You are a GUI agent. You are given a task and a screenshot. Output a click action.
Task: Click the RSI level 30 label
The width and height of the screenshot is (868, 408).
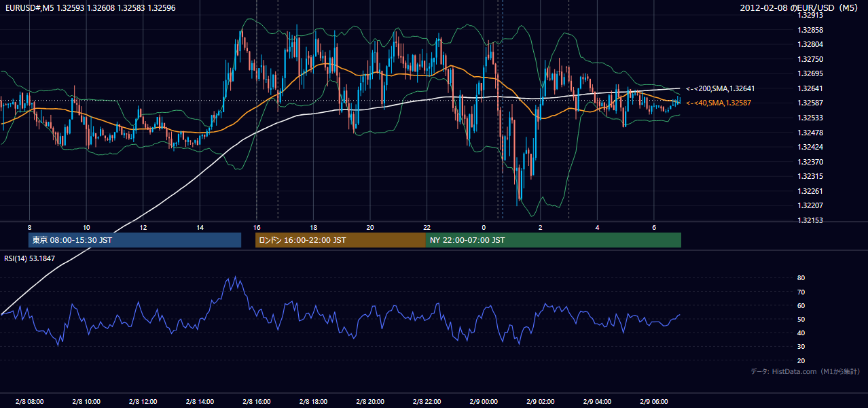pos(801,347)
